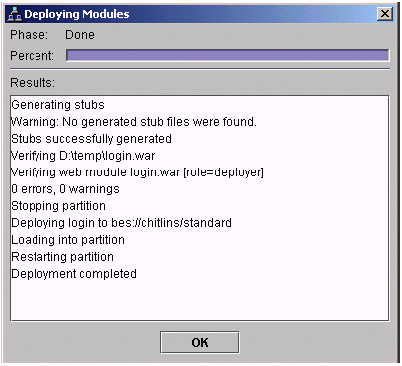The image size is (402, 366).
Task: Click the 'Done' phase status text
Action: [x=80, y=35]
